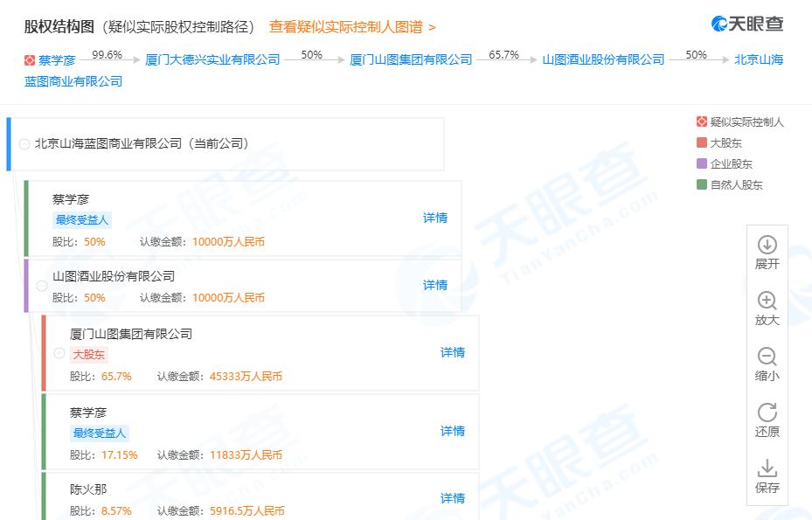Click the restore (还原) refresh icon
Viewport: 812px width, 520px height.
(x=767, y=413)
